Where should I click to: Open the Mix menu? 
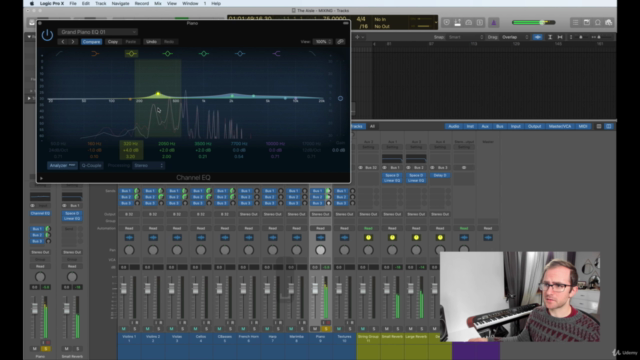(158, 3)
